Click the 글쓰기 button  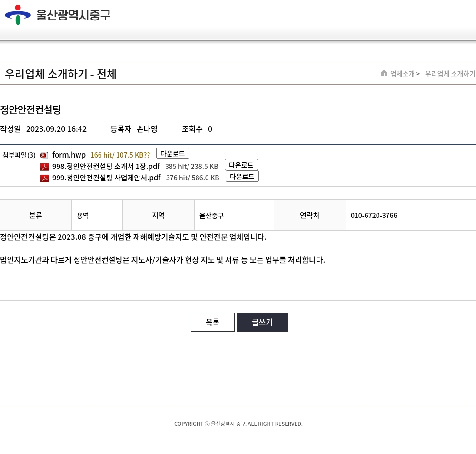pos(262,322)
